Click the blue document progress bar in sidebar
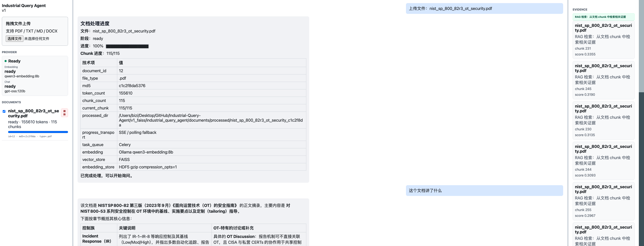The width and height of the screenshot is (644, 246). pyautogui.click(x=38, y=132)
